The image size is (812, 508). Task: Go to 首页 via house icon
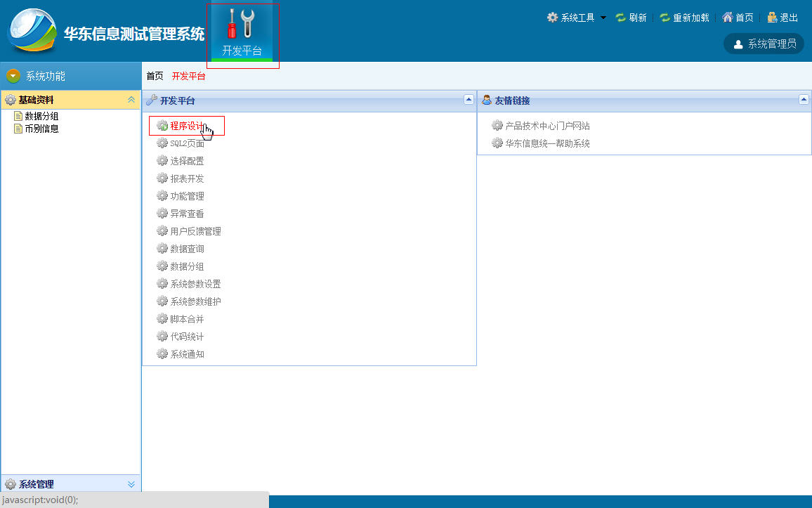point(728,18)
